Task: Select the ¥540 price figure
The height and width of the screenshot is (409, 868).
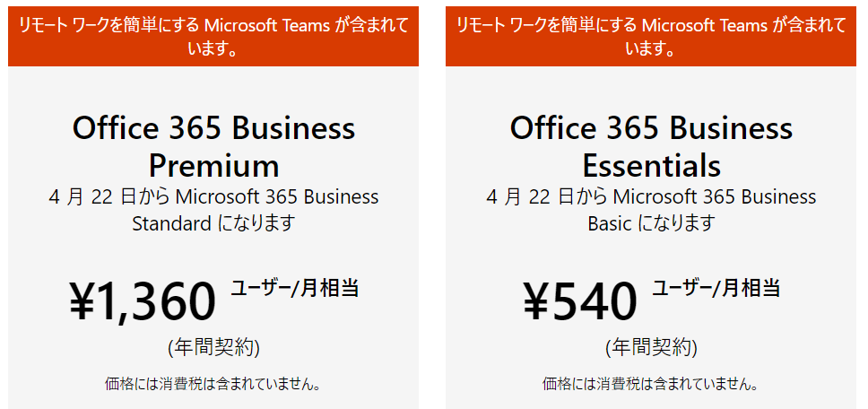Action: 580,301
